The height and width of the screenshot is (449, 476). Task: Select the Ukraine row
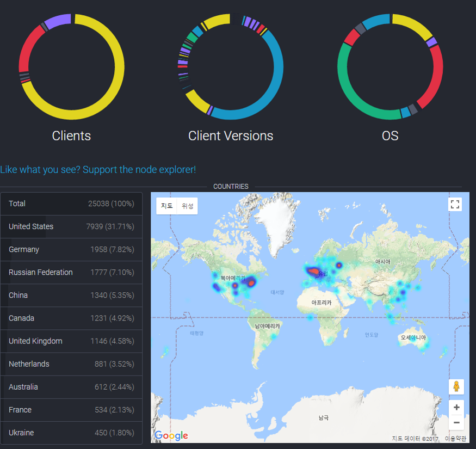point(71,433)
